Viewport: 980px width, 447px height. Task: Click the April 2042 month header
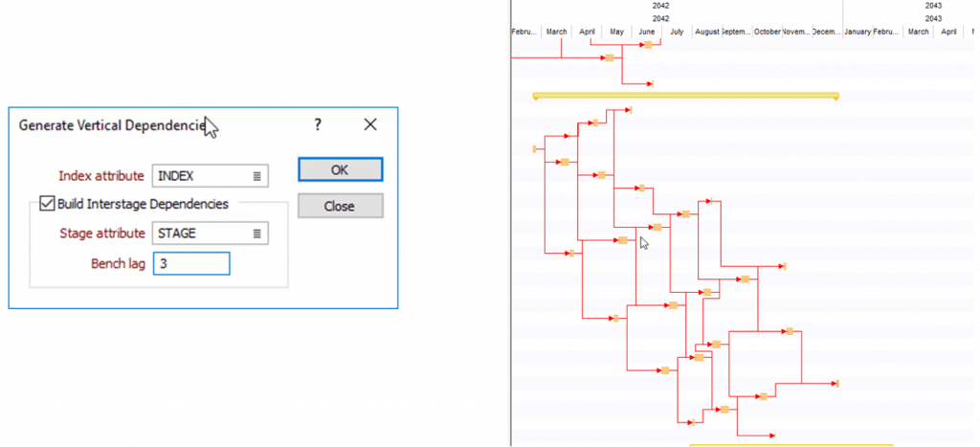pos(587,32)
